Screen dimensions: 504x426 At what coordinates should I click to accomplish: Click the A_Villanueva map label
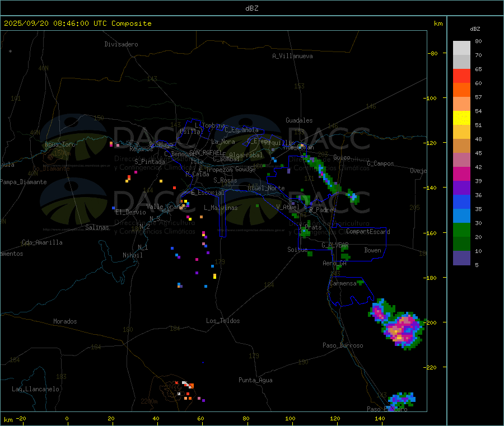(x=292, y=56)
